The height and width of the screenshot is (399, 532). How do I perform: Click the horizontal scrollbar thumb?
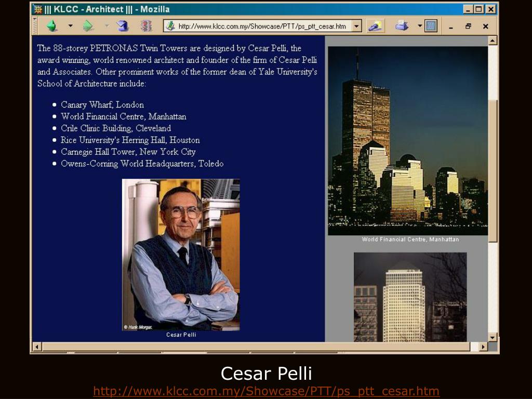tap(256, 347)
